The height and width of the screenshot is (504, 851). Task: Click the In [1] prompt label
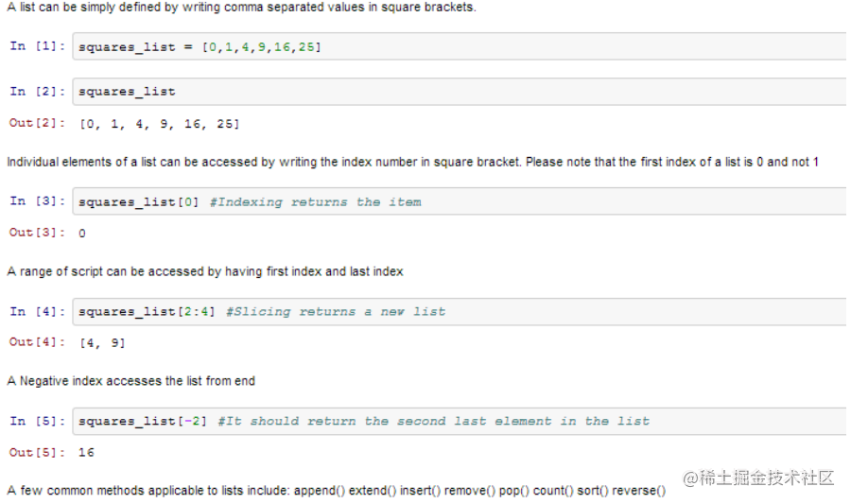pyautogui.click(x=38, y=46)
